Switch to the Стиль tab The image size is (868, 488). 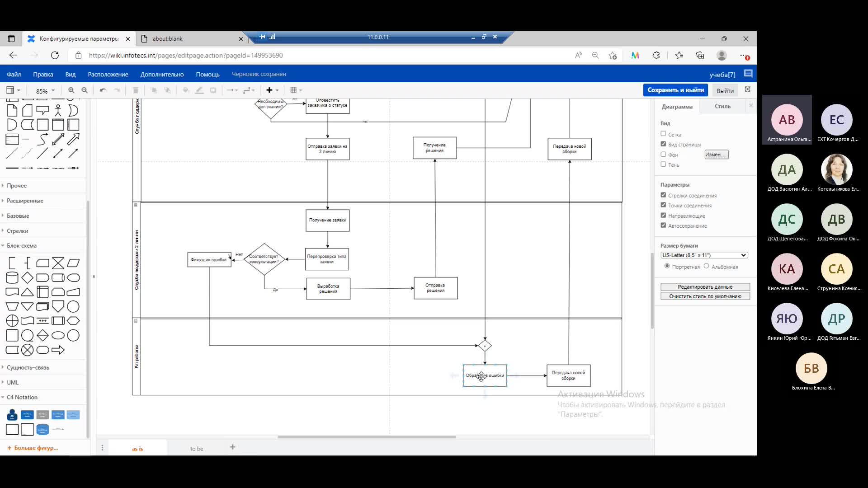tap(722, 106)
